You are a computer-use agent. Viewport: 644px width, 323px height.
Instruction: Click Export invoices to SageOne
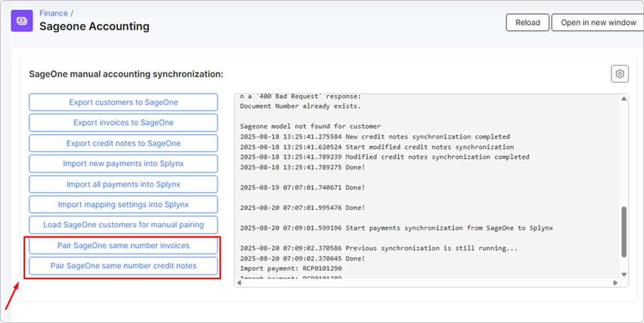pyautogui.click(x=123, y=123)
